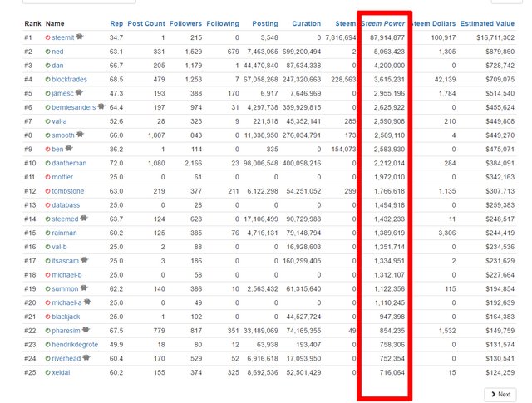Click the red status icon next to blackjack

click(x=48, y=317)
